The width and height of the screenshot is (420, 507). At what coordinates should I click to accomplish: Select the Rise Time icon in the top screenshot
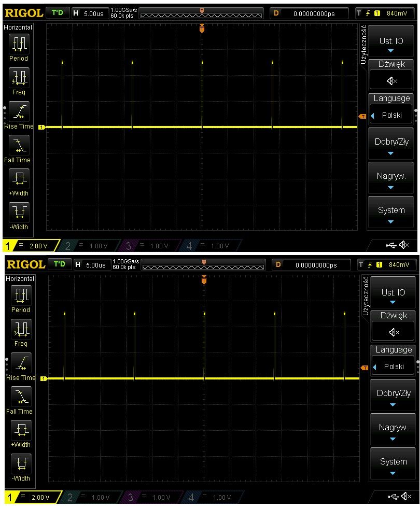19,111
